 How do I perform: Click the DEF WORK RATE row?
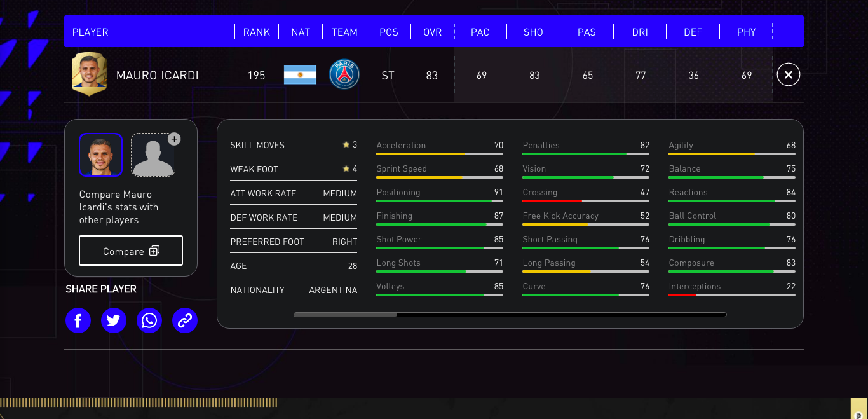[x=294, y=217]
